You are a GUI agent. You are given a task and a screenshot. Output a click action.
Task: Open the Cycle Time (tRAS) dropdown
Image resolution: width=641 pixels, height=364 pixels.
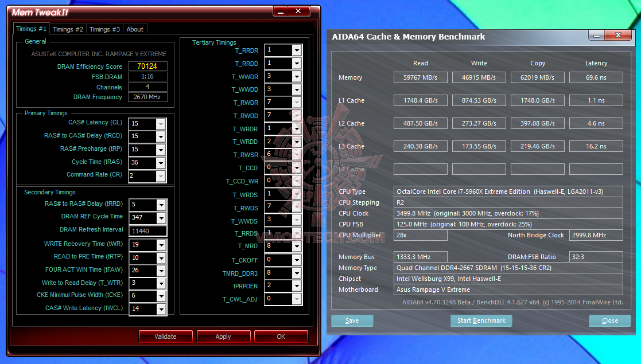(x=161, y=163)
